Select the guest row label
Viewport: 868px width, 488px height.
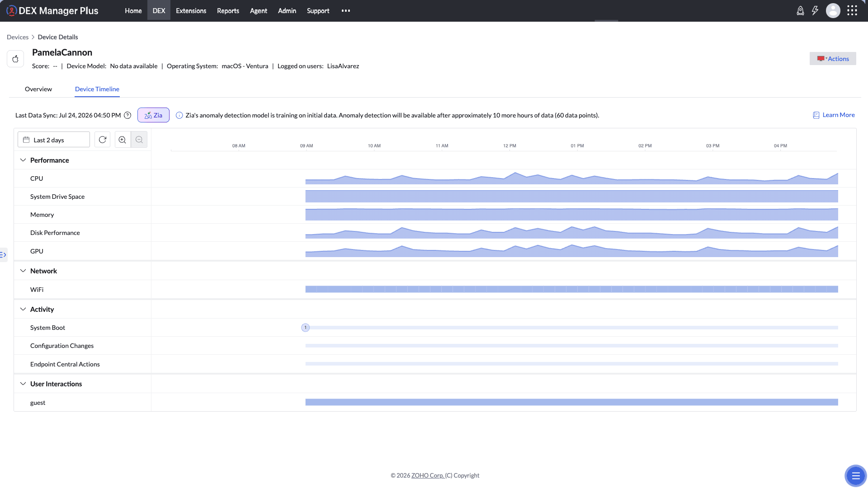click(x=38, y=403)
